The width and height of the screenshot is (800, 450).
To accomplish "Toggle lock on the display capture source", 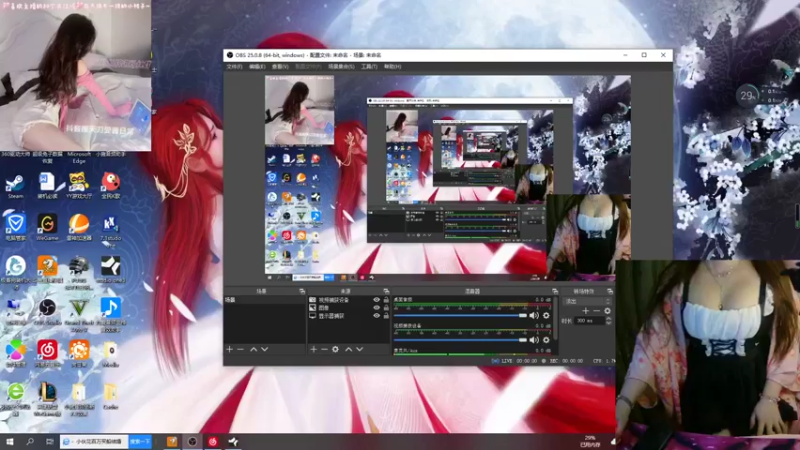I will click(386, 316).
